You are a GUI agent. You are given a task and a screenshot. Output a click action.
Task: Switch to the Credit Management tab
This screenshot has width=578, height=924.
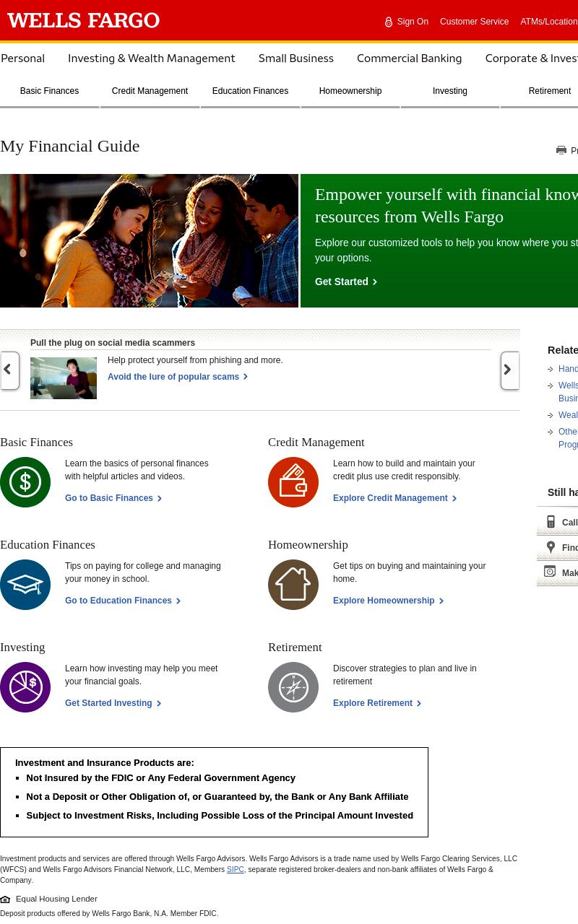(150, 92)
